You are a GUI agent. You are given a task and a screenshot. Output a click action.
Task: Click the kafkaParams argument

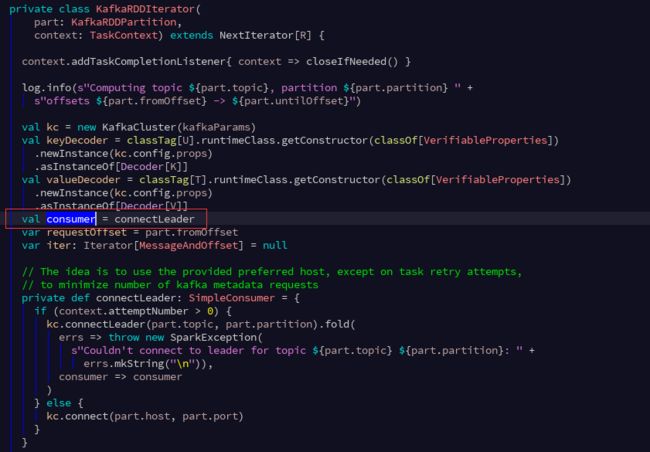(216, 127)
